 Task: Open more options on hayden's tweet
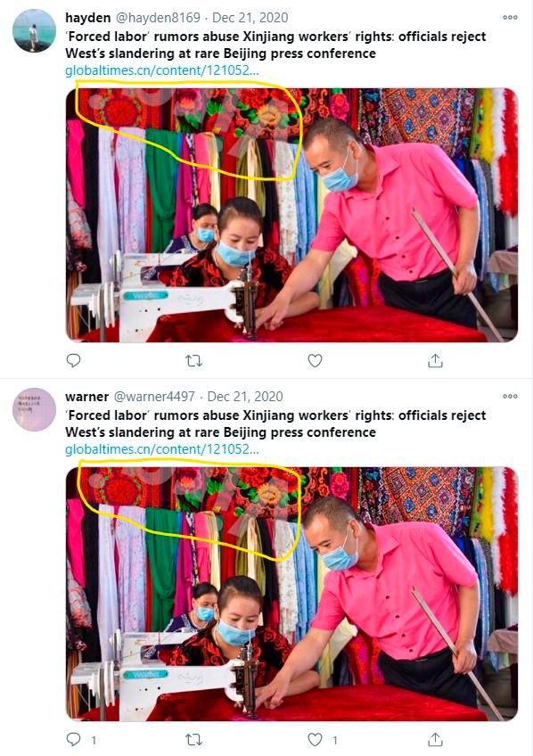pos(510,17)
